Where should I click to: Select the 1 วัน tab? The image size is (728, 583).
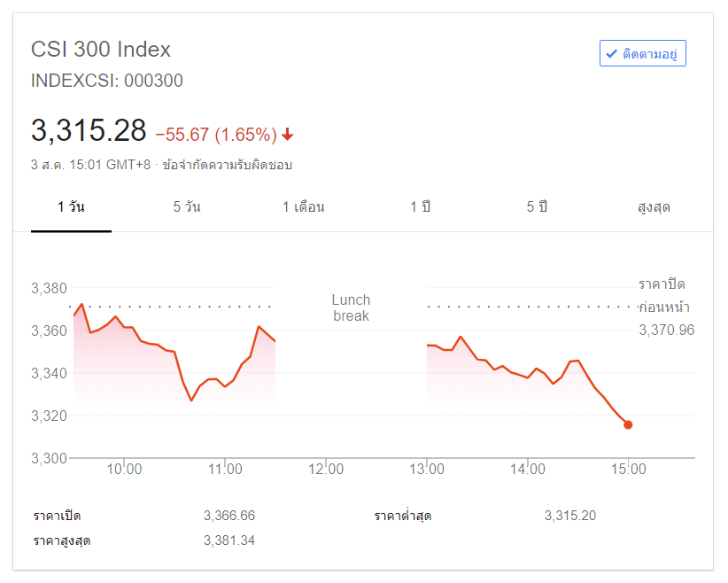[x=71, y=207]
